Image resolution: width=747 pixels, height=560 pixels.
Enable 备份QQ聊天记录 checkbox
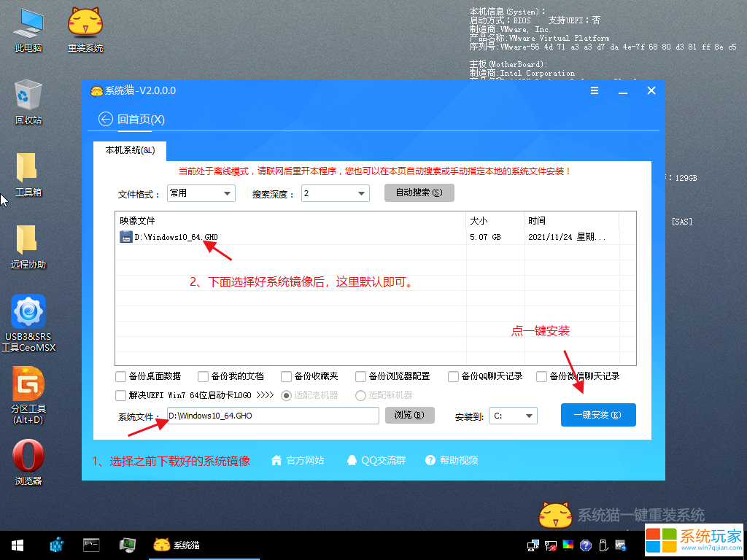pos(453,377)
